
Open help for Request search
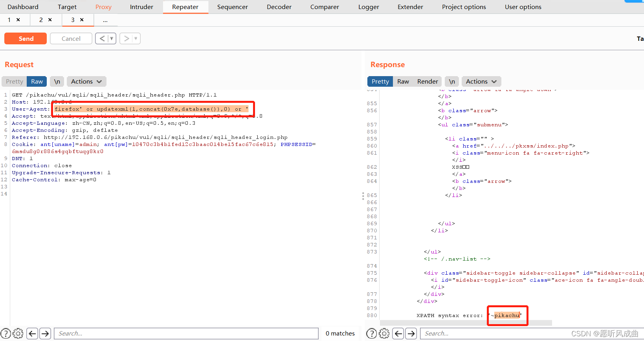coord(6,334)
